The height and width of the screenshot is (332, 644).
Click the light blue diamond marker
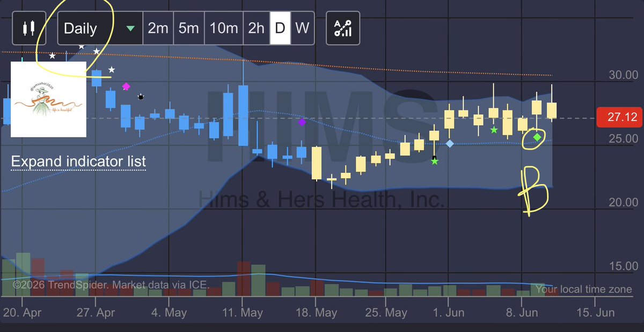tap(450, 143)
